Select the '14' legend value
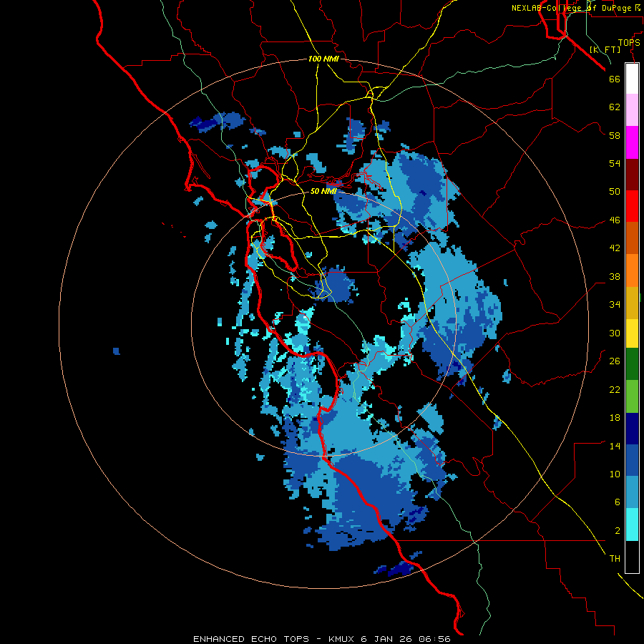 point(615,446)
